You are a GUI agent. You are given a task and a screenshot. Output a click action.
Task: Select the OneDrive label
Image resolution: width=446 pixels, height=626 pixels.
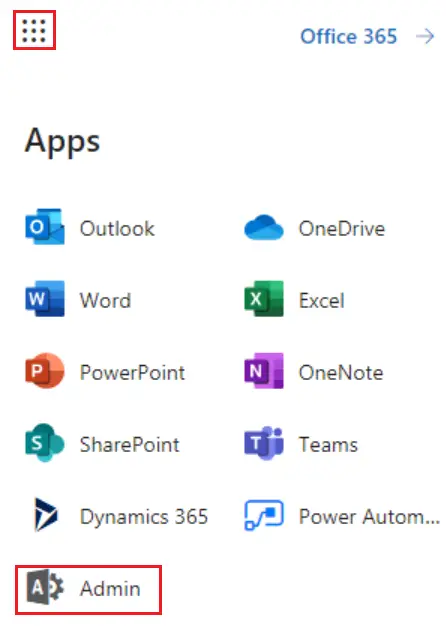(342, 229)
